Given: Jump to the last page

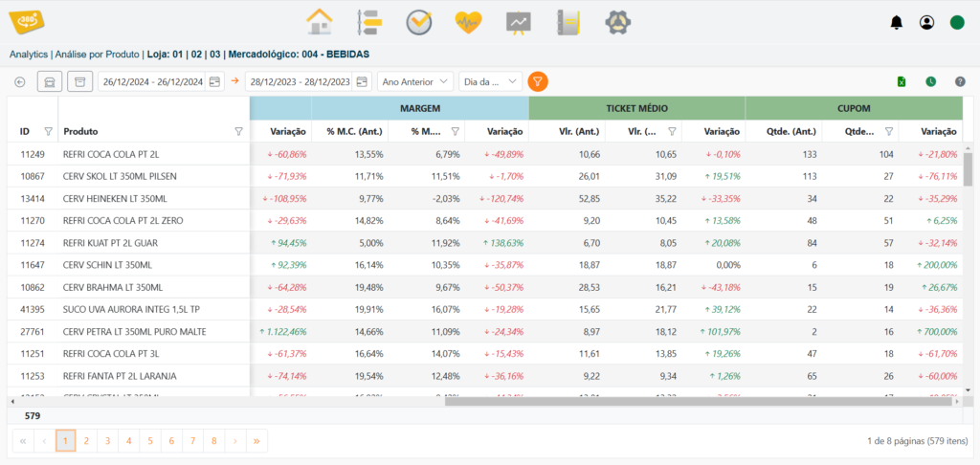Looking at the screenshot, I should pyautogui.click(x=256, y=441).
